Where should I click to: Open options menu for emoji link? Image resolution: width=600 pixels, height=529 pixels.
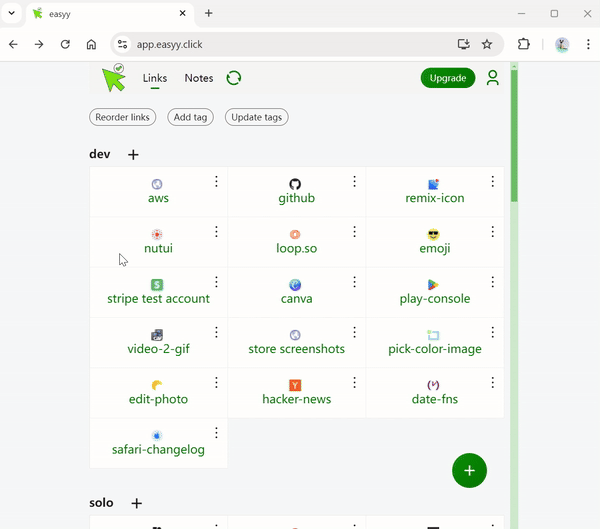pyautogui.click(x=492, y=232)
